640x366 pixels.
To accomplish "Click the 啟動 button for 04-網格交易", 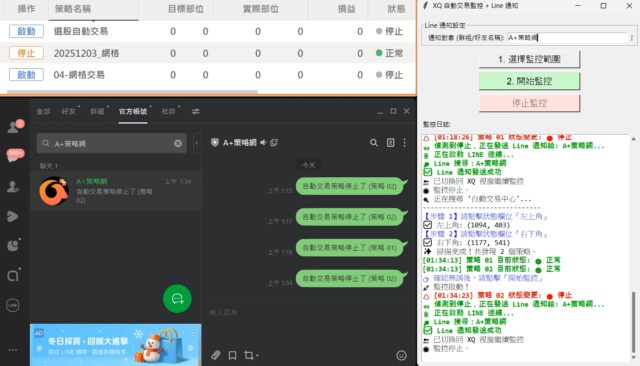I will point(27,75).
